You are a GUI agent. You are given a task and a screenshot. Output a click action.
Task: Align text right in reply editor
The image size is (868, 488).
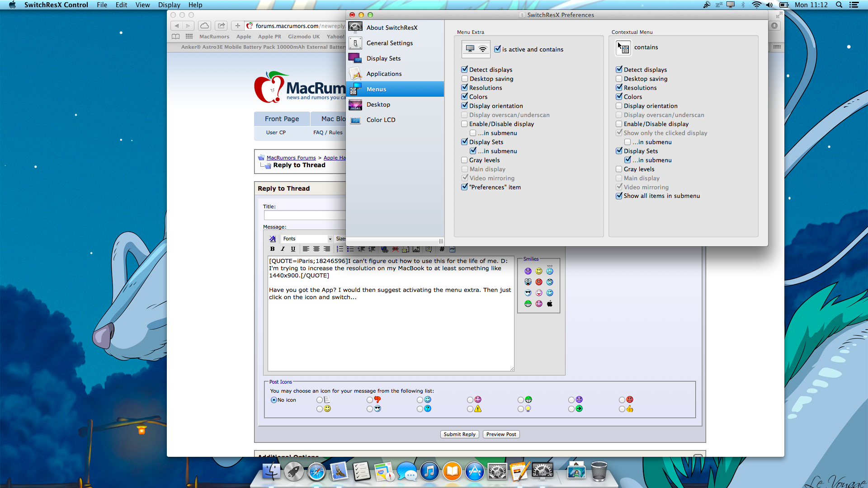[x=326, y=249]
